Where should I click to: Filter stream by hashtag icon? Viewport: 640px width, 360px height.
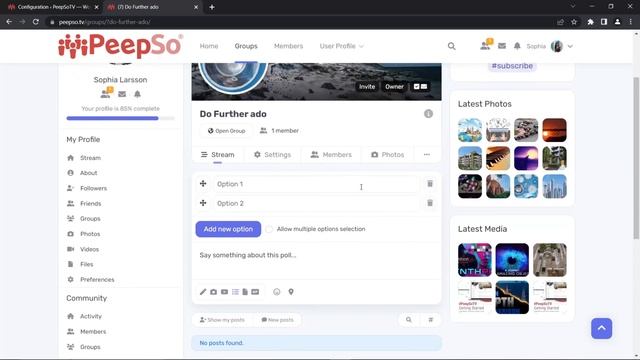pyautogui.click(x=431, y=320)
